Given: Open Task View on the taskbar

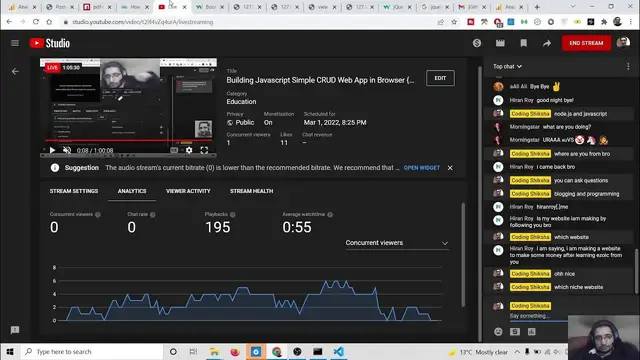Looking at the screenshot, I should pos(193,351).
